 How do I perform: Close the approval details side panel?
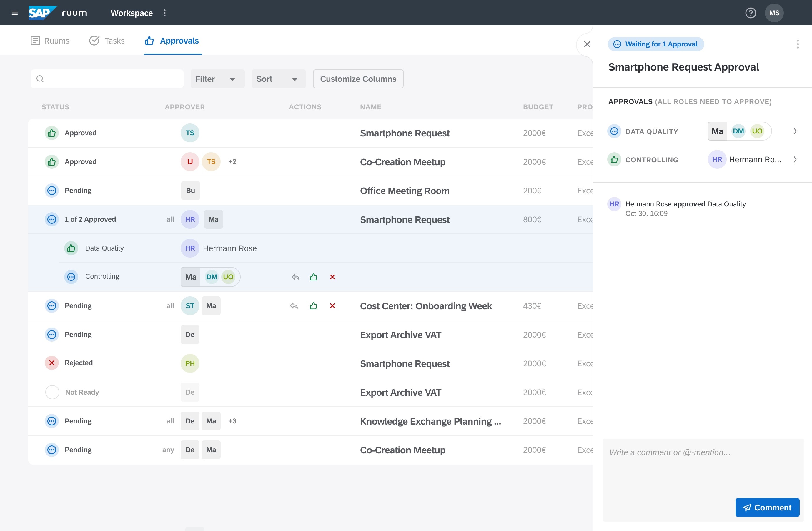587,44
